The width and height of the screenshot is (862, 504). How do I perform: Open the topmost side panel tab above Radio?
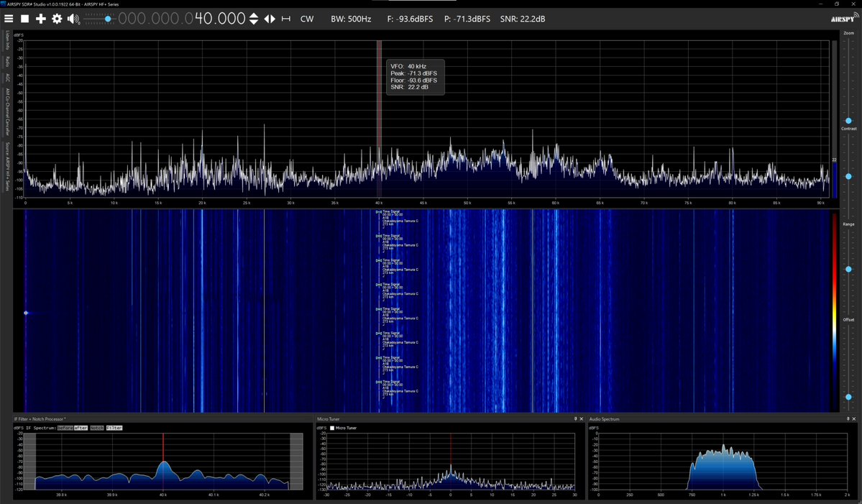point(7,41)
